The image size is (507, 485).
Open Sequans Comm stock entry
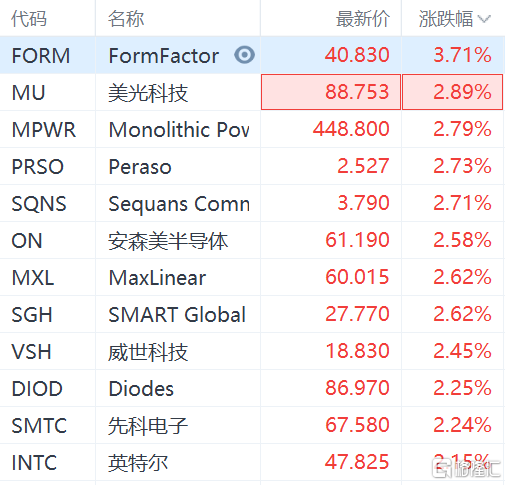point(179,204)
